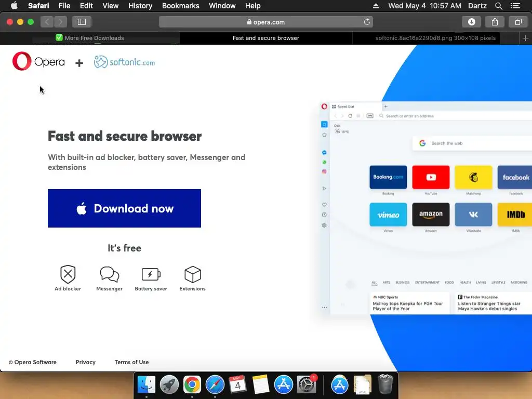
Task: Click the YouTube speed dial tile
Action: 431,177
